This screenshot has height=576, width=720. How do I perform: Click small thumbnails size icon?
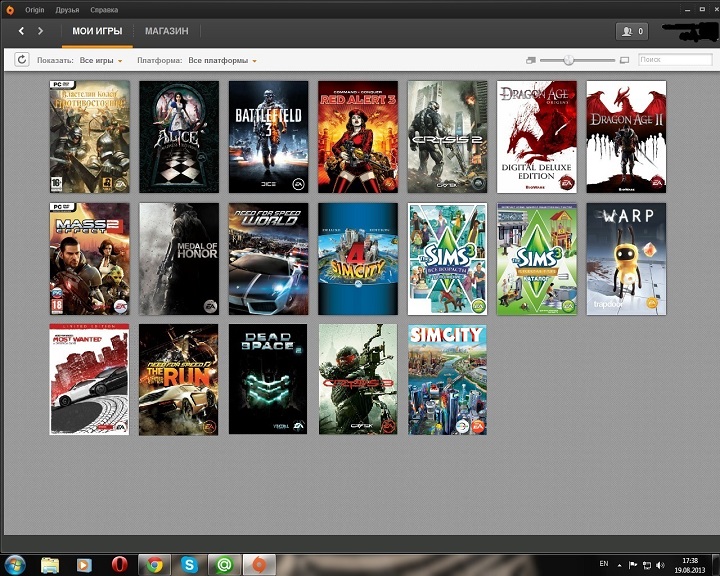pyautogui.click(x=531, y=60)
